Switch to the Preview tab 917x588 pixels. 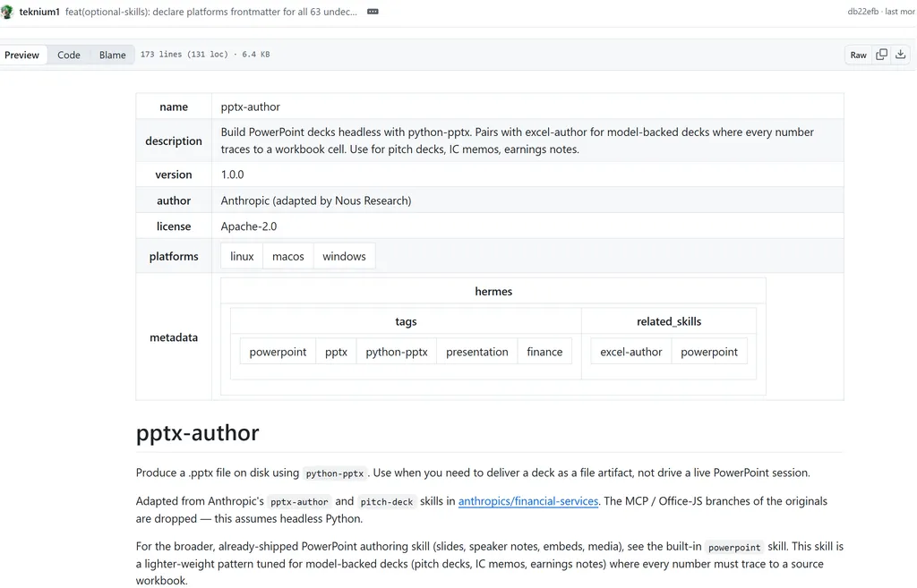click(x=21, y=55)
